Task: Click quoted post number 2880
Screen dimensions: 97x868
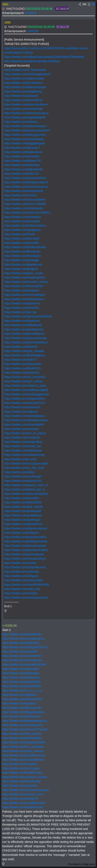Action: point(7,22)
